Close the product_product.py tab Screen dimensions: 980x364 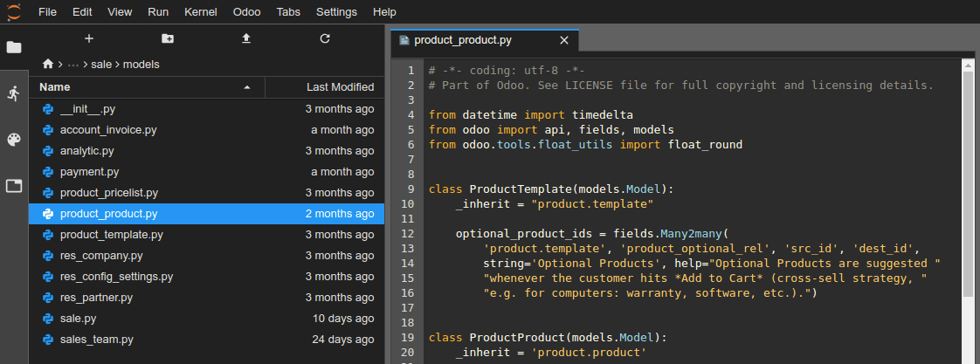tap(563, 40)
